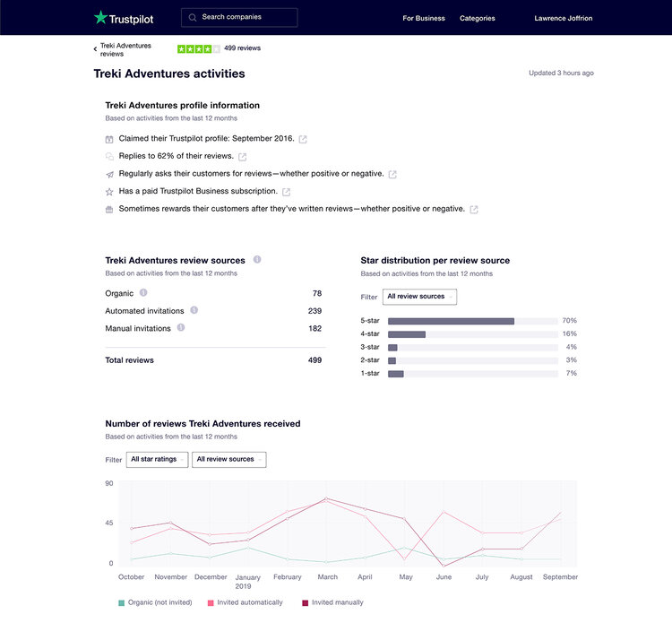
Task: Click the Trustpilot star logo
Action: (x=100, y=18)
